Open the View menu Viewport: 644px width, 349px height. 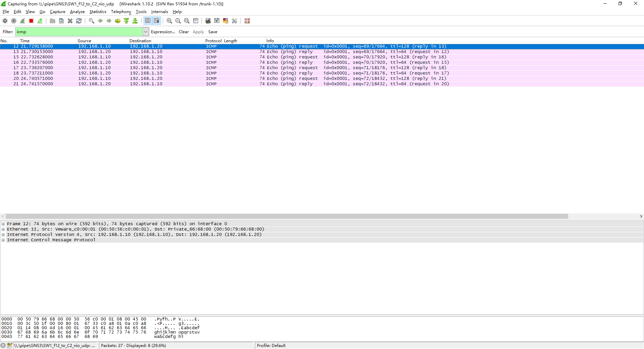pos(30,12)
